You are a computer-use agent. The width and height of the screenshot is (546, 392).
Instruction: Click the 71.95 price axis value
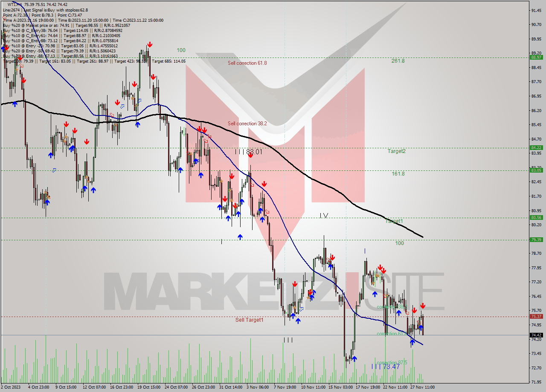pyautogui.click(x=536, y=382)
